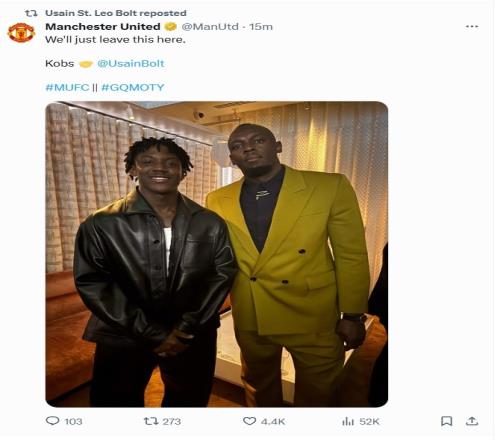Share the tweet via upload icon
Viewport: 500px width, 440px height.
coord(472,421)
